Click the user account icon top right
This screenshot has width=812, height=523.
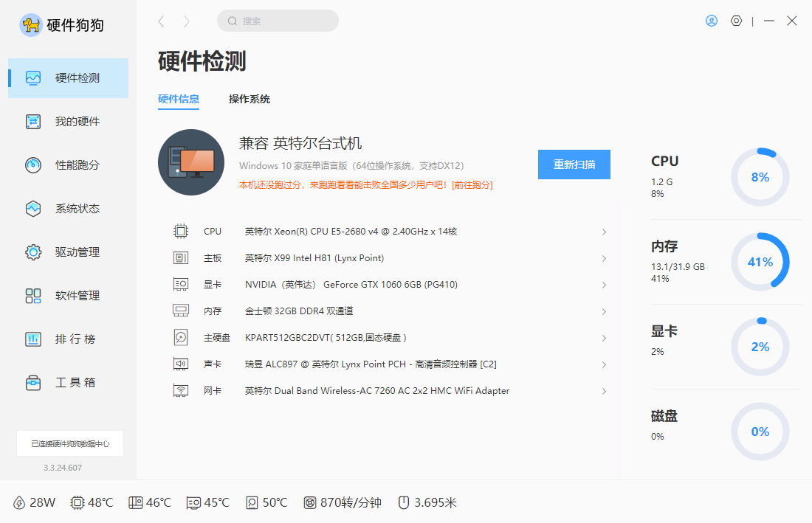711,21
